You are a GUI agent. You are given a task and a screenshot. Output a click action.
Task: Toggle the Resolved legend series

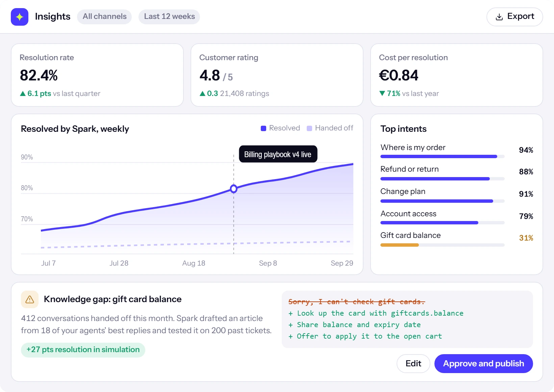(x=280, y=128)
